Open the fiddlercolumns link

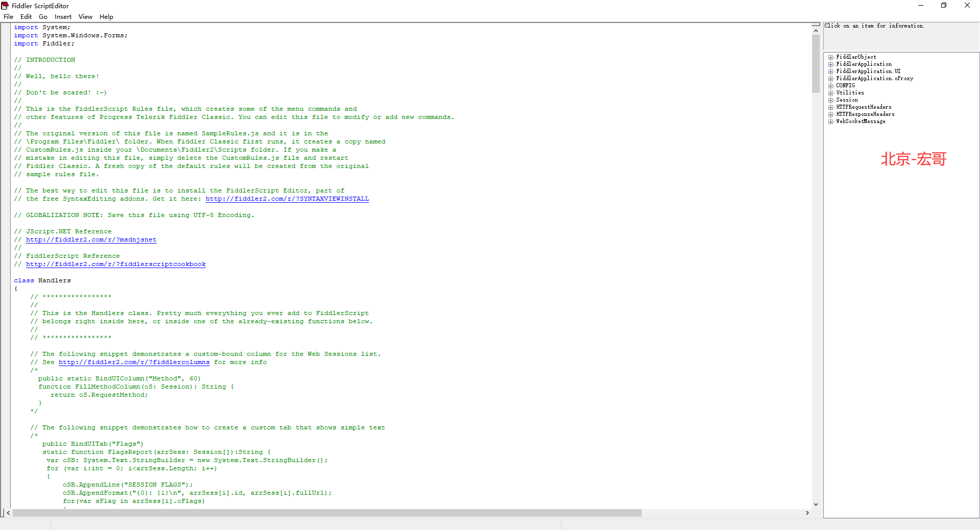coord(134,363)
